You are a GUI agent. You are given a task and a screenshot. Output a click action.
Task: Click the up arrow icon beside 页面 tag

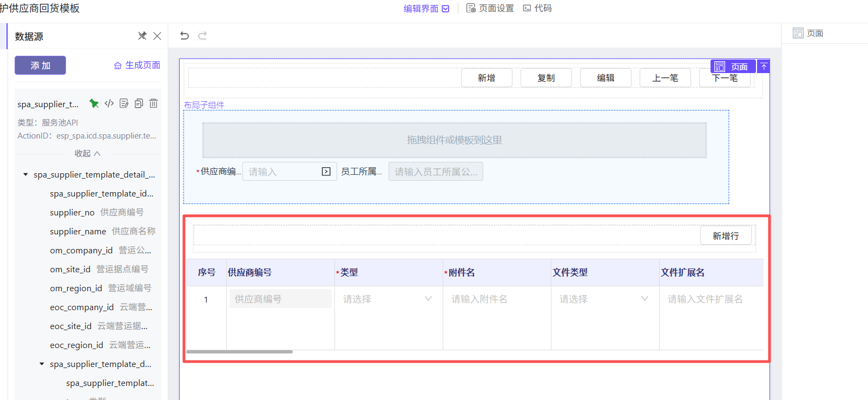pyautogui.click(x=764, y=67)
